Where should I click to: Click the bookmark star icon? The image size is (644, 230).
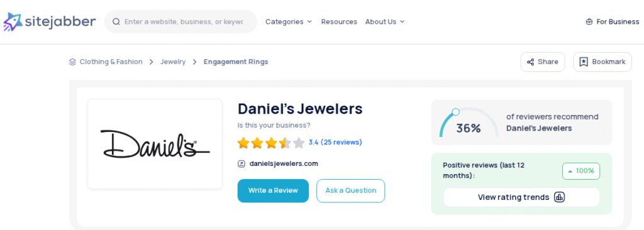click(x=583, y=62)
